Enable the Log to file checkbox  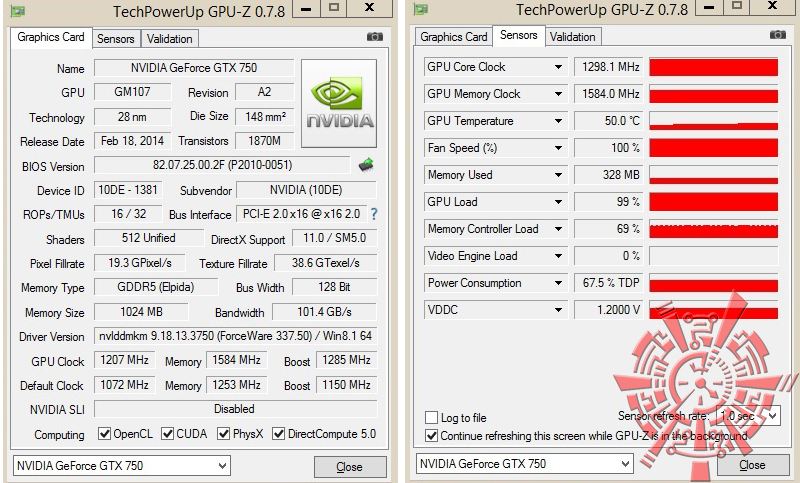point(431,418)
